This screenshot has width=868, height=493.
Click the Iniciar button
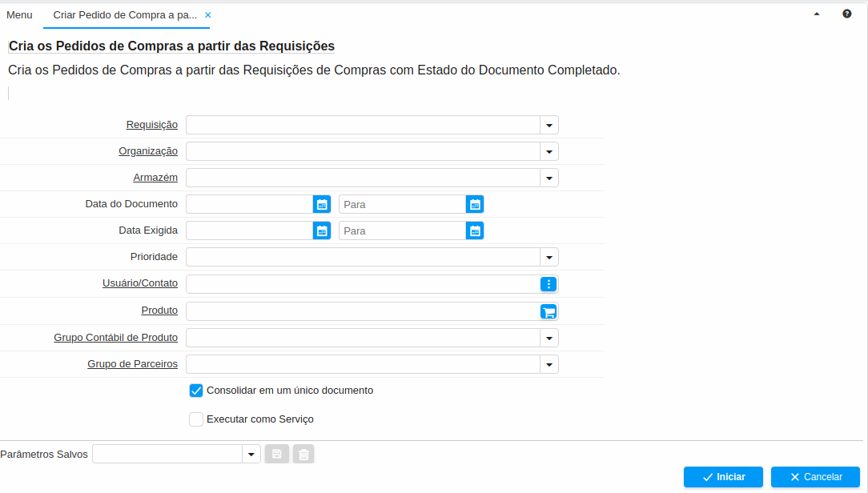tap(723, 476)
